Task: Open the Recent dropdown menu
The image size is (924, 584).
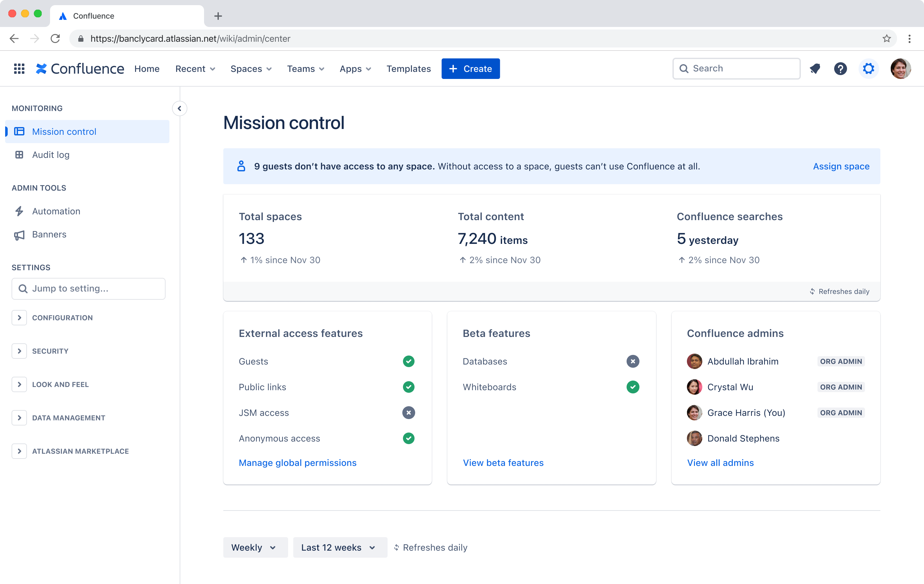Action: tap(195, 69)
